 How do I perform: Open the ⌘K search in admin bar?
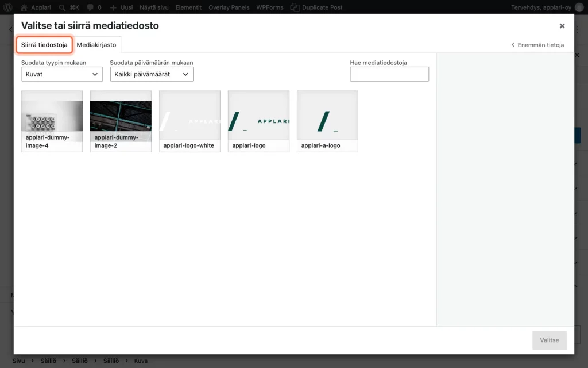click(x=69, y=7)
